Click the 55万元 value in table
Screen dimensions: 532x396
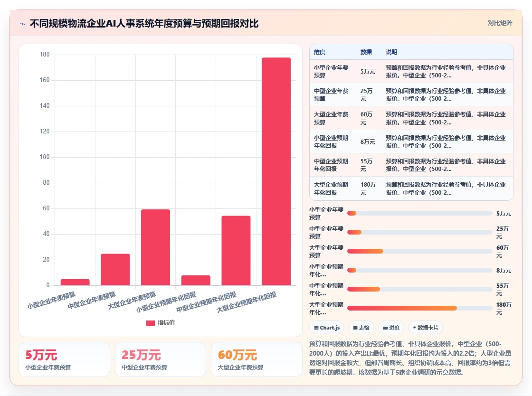click(366, 165)
